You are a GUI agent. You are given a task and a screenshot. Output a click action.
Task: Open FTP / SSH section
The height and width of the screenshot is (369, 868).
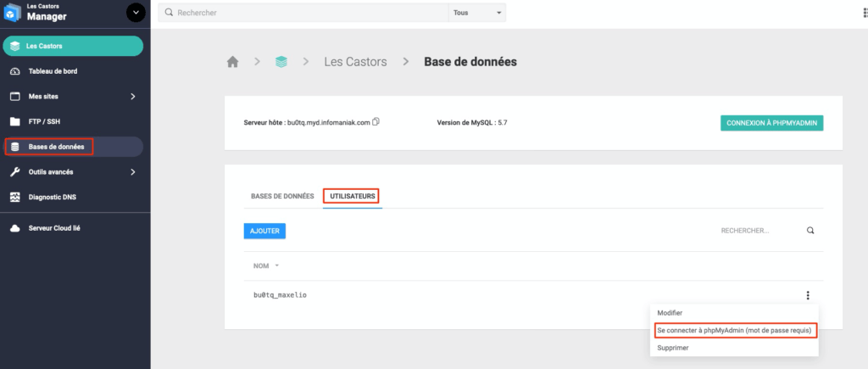pos(44,121)
